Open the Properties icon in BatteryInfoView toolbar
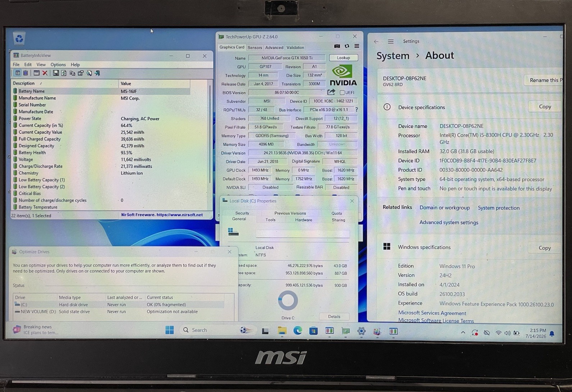The image size is (572, 392). pos(81,73)
